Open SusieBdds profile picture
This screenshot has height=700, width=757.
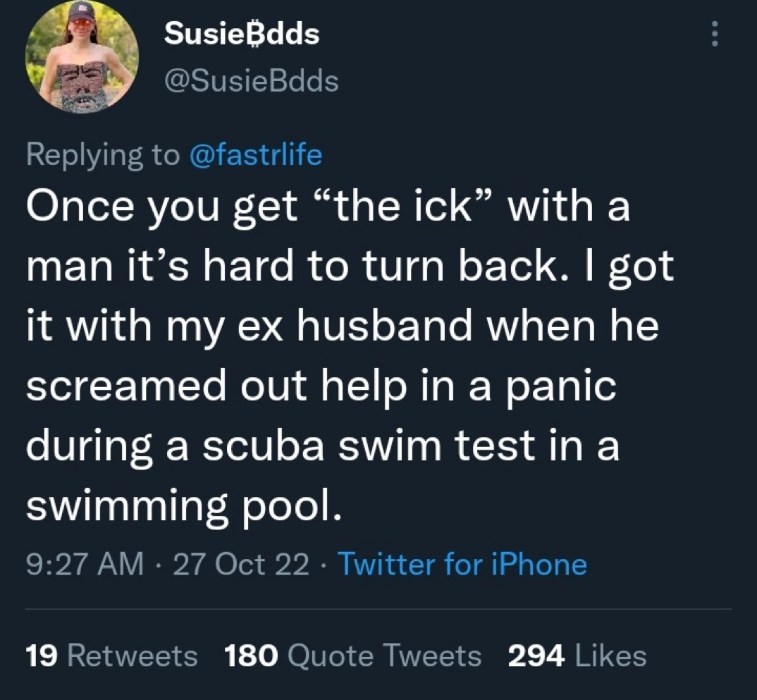[x=82, y=57]
